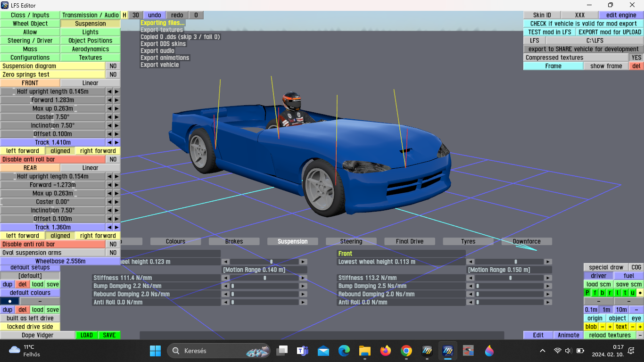Click the Windows taskbar search box

click(219, 351)
